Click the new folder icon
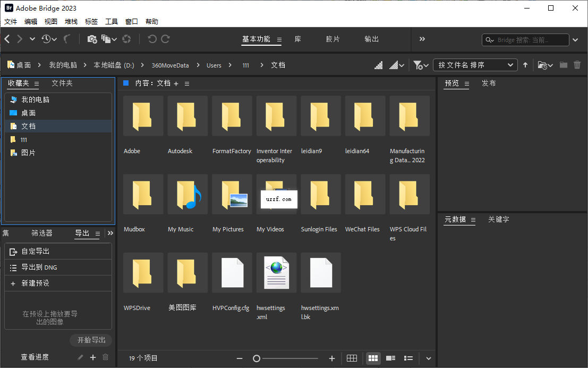This screenshot has width=588, height=368. pyautogui.click(x=564, y=65)
